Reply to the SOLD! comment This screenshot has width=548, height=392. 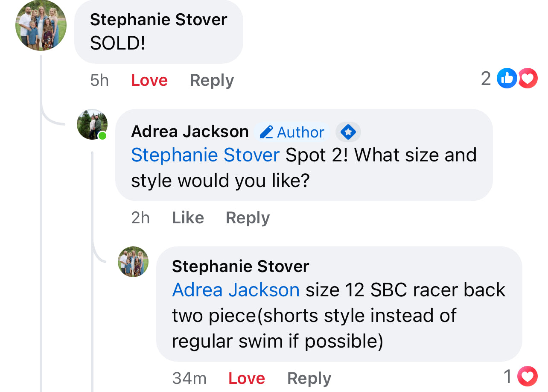pyautogui.click(x=212, y=80)
